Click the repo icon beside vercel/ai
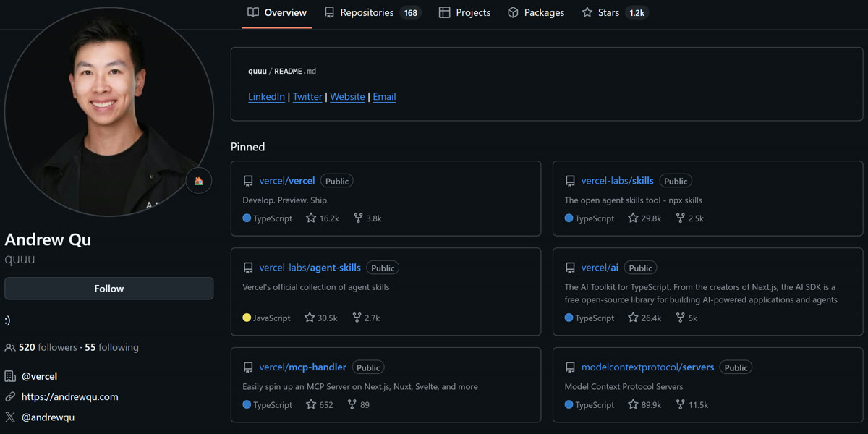This screenshot has height=434, width=868. [x=570, y=268]
